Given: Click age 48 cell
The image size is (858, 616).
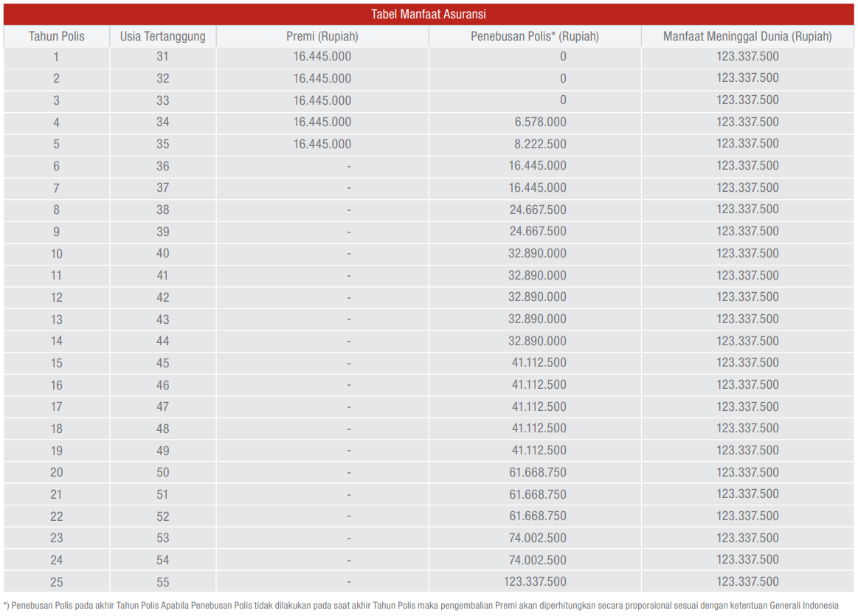Looking at the screenshot, I should [x=162, y=429].
